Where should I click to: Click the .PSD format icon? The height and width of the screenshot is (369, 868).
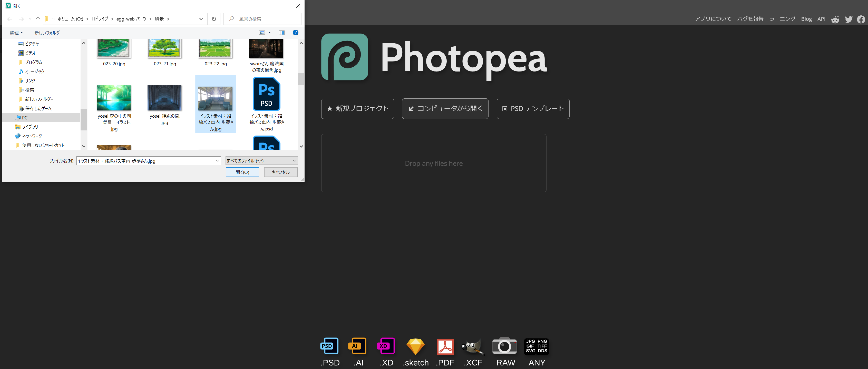coord(329,346)
